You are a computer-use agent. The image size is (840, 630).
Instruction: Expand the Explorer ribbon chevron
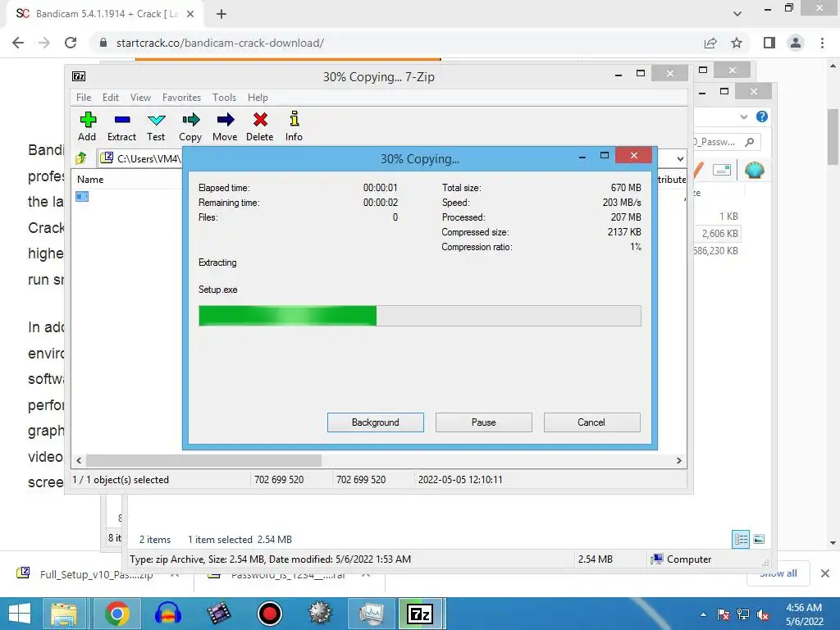[743, 116]
